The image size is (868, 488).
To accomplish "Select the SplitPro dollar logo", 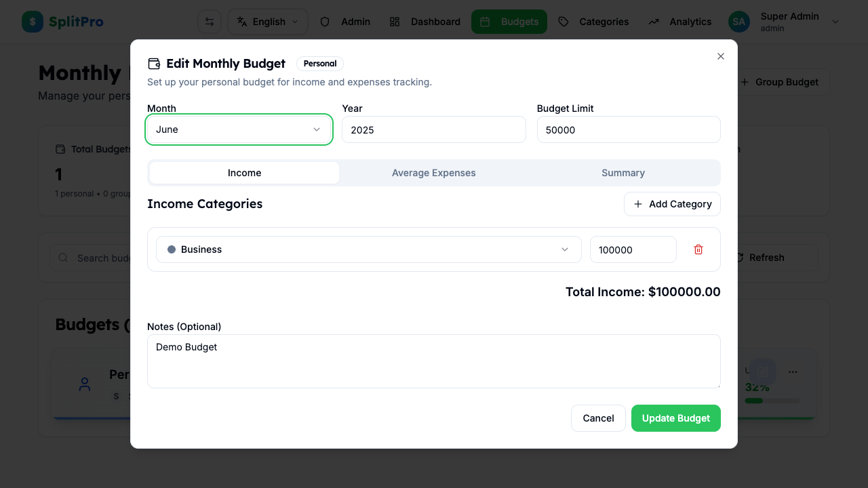I will click(x=32, y=21).
